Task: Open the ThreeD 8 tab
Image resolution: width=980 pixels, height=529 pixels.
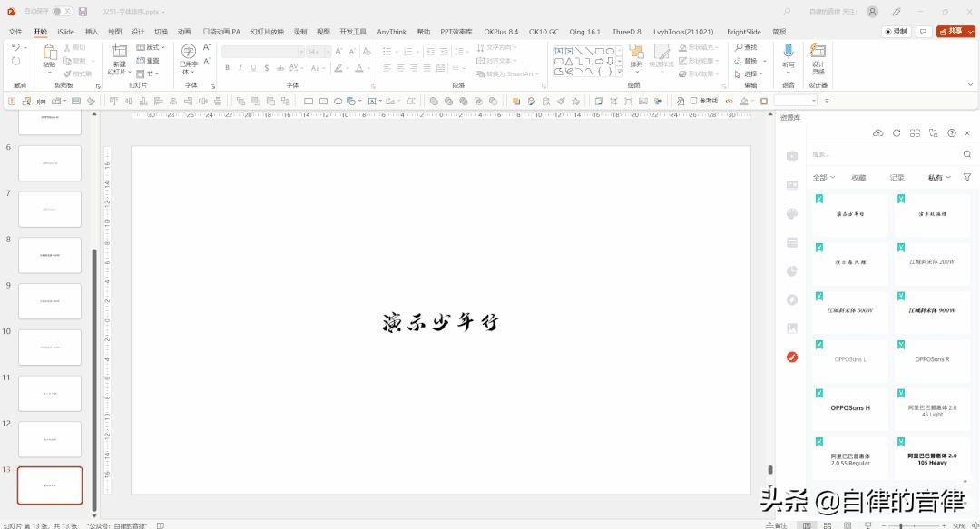Action: (x=626, y=31)
